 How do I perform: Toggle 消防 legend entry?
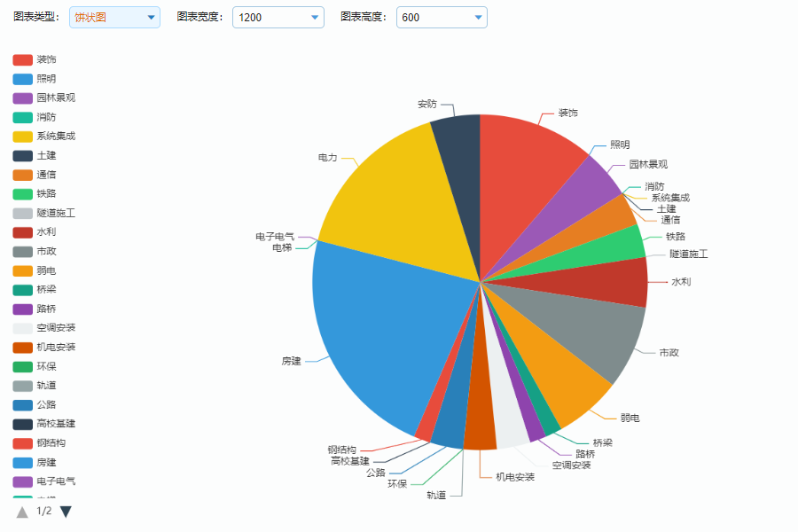[35, 117]
